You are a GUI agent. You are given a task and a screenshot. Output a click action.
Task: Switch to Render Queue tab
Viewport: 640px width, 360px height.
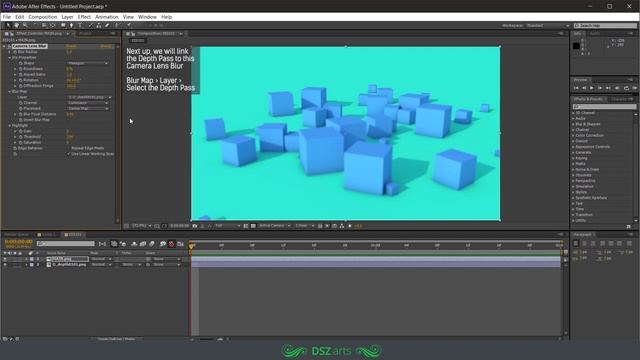(16, 235)
